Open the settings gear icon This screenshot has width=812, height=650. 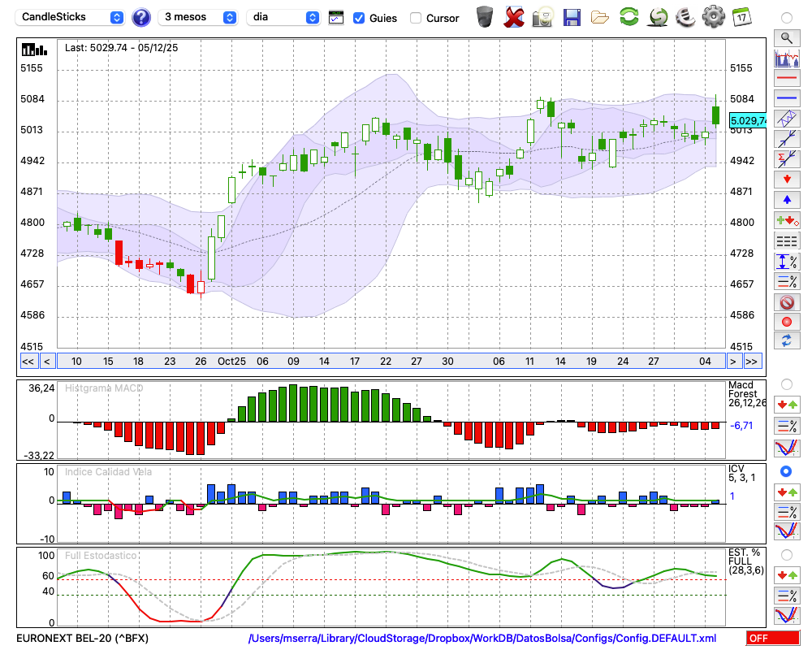tap(713, 16)
